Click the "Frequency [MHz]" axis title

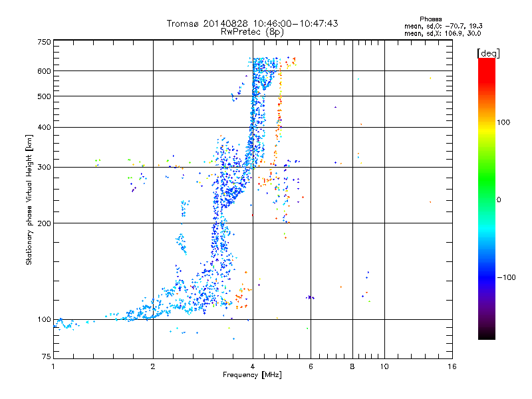pos(252,375)
